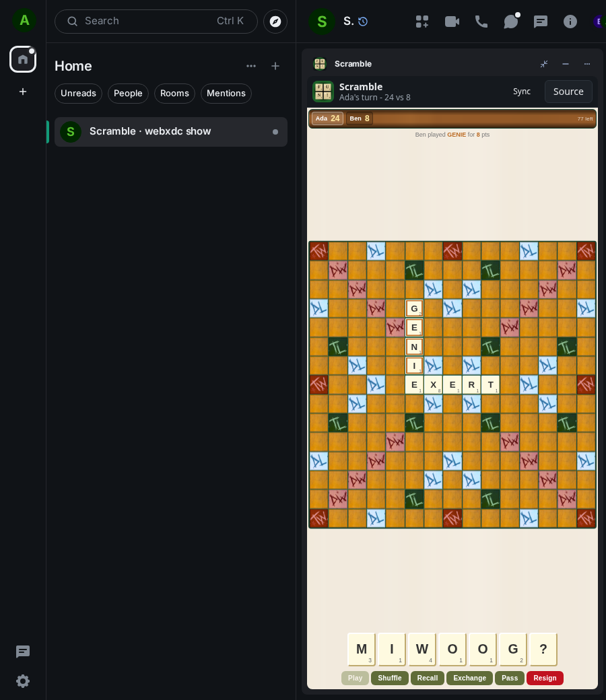
Task: Select the Ben 8 score badge
Action: (x=360, y=118)
